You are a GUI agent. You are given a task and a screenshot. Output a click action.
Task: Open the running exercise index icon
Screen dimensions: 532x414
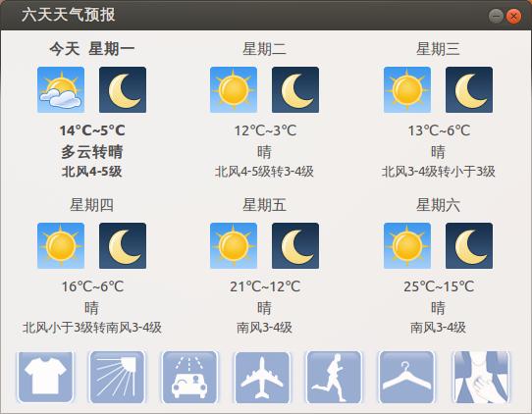[334, 377]
